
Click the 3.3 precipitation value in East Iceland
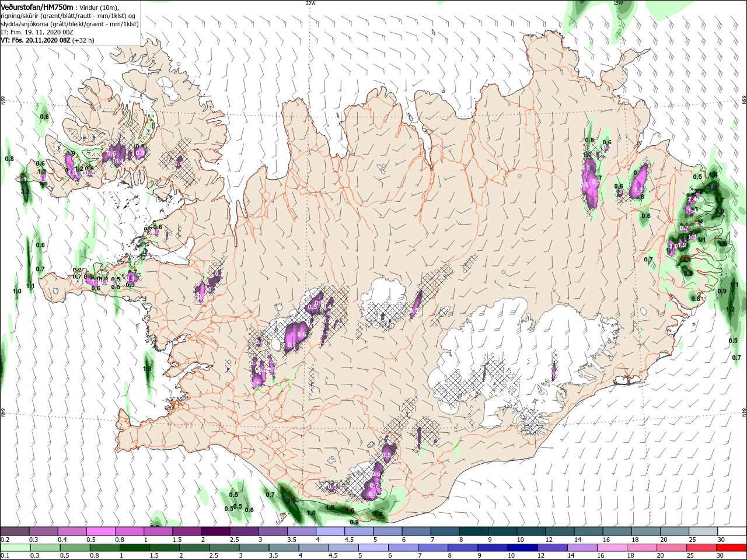[688, 273]
